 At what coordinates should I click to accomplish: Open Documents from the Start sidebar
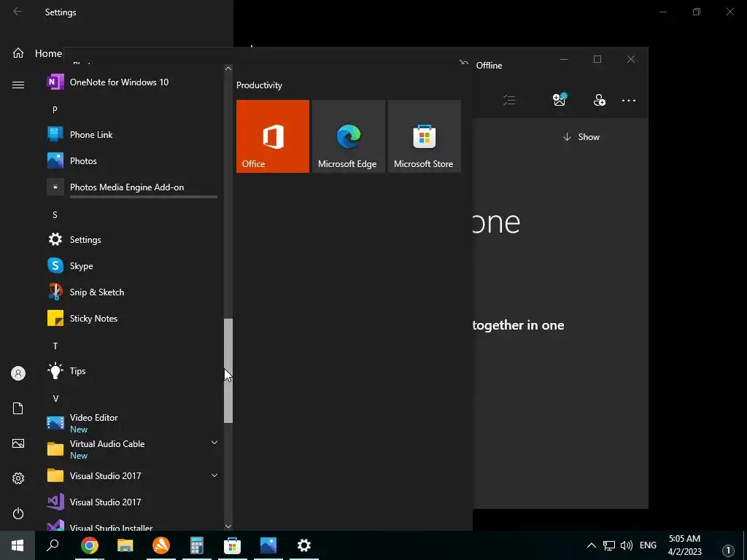click(x=18, y=408)
